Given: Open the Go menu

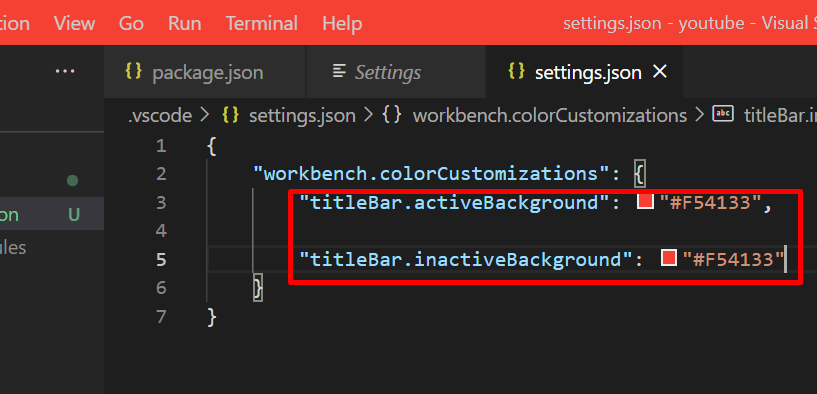Looking at the screenshot, I should [x=131, y=23].
